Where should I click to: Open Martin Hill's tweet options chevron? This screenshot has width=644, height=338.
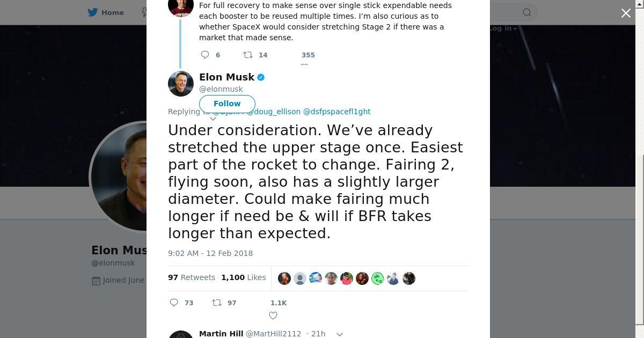pos(339,334)
